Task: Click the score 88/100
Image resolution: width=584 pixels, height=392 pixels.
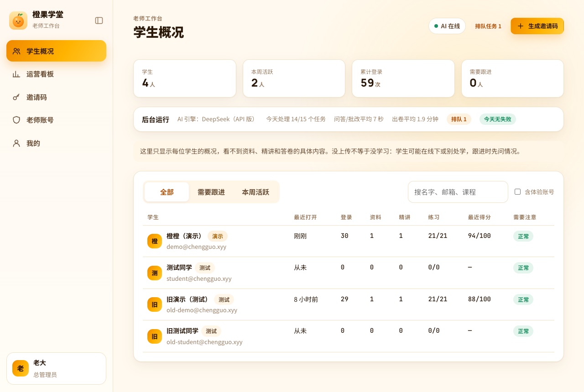Action: (480, 299)
